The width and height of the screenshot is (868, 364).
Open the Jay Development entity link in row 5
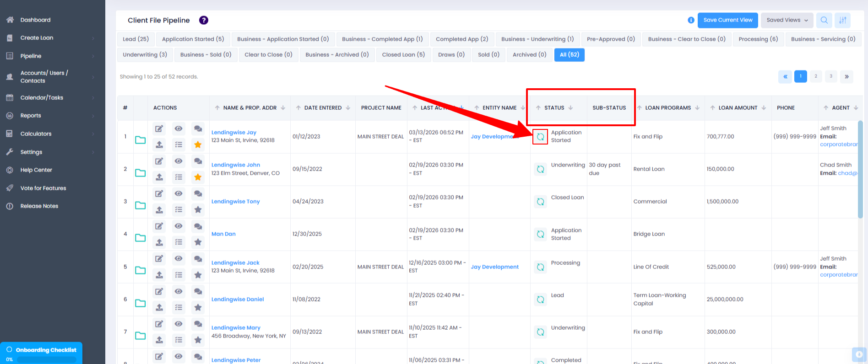[494, 267]
